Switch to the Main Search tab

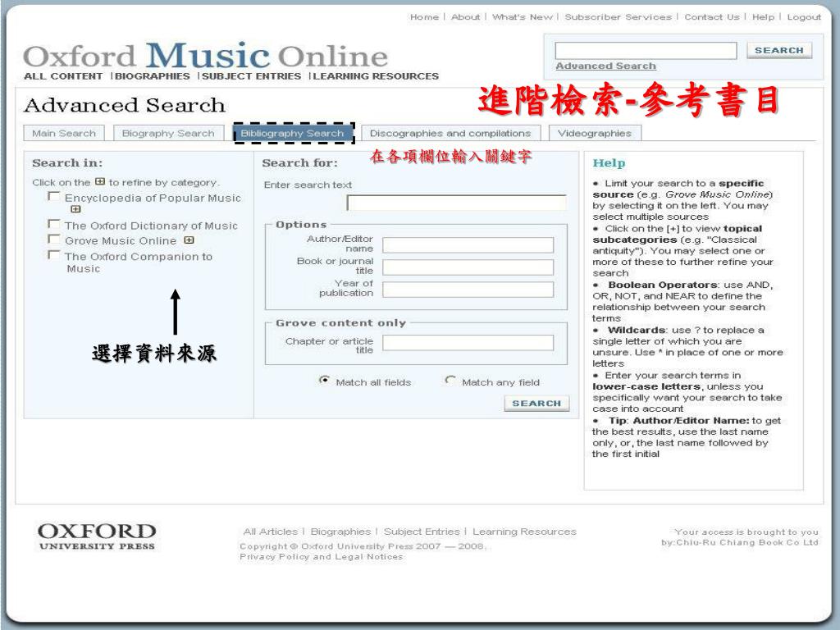point(64,133)
